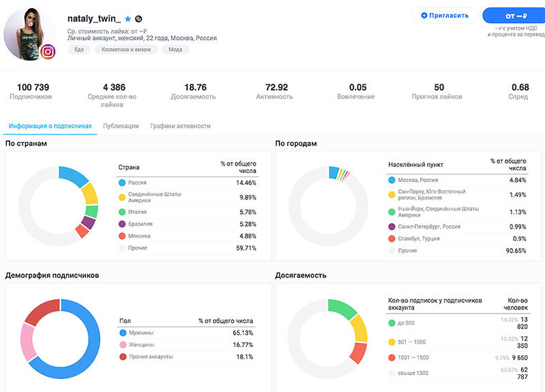The image size is (545, 392).
Task: Click the blue star next to the username
Action: point(128,19)
